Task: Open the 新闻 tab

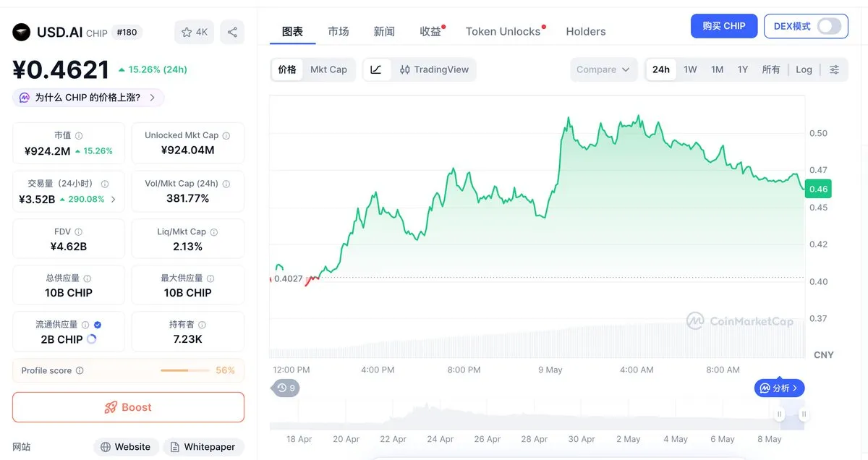Action: point(385,31)
